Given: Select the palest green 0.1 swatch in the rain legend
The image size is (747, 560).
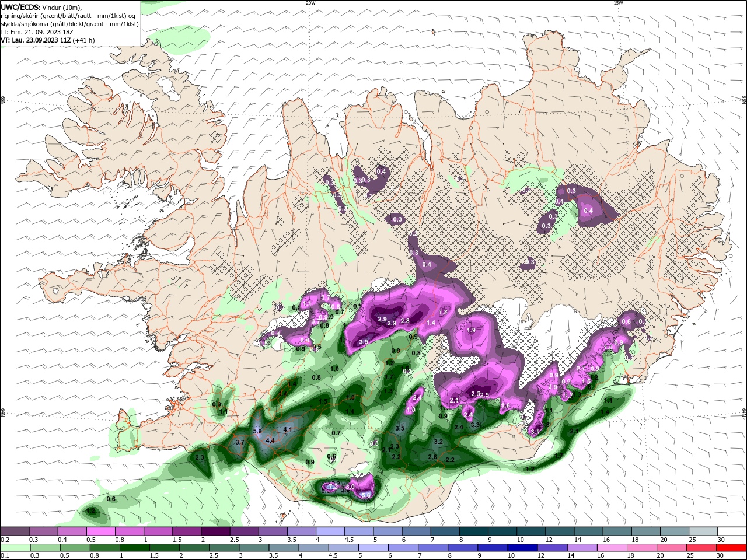Looking at the screenshot, I should tap(15, 548).
